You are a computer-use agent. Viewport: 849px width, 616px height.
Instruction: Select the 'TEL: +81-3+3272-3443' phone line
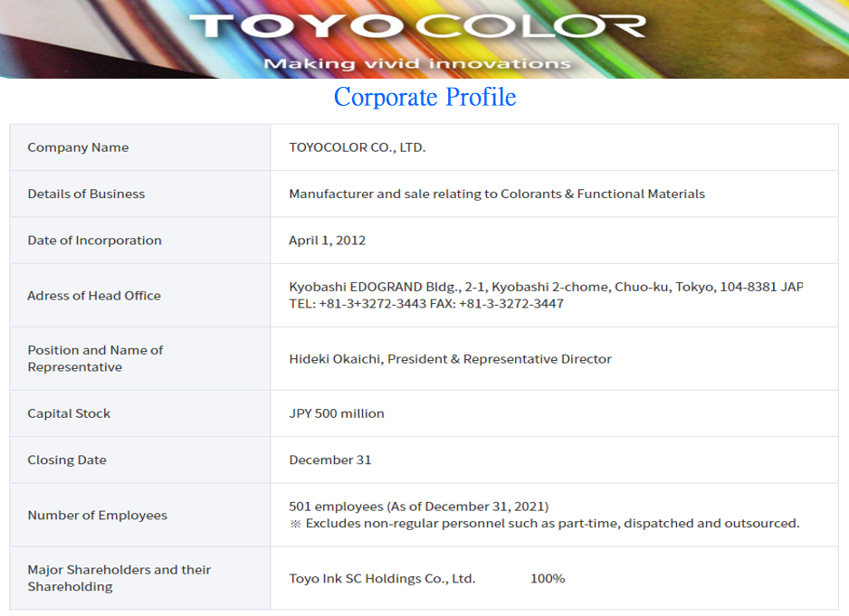pos(426,304)
